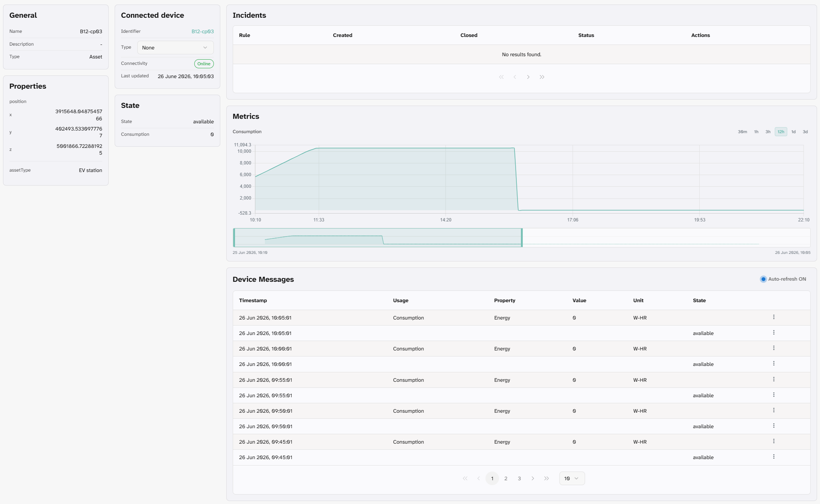Open row menu for 09:55:01 available message
Screen dimensions: 820x504
click(774, 395)
